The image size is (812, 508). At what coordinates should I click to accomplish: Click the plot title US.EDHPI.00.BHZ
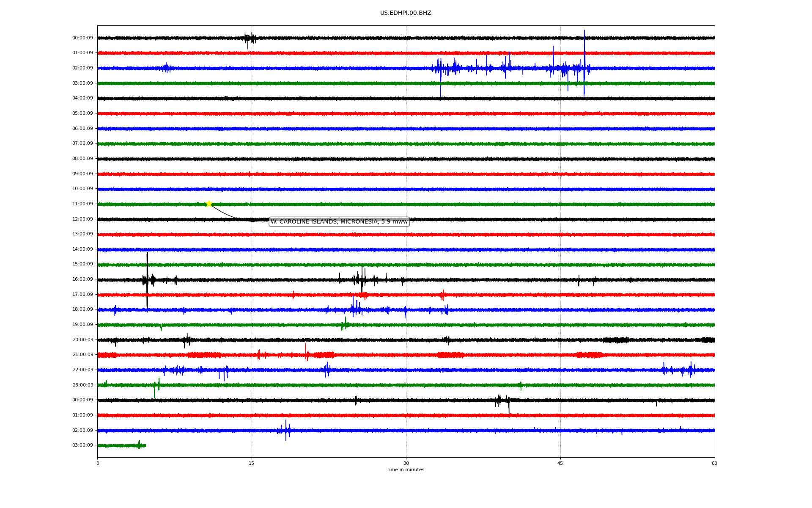point(405,13)
